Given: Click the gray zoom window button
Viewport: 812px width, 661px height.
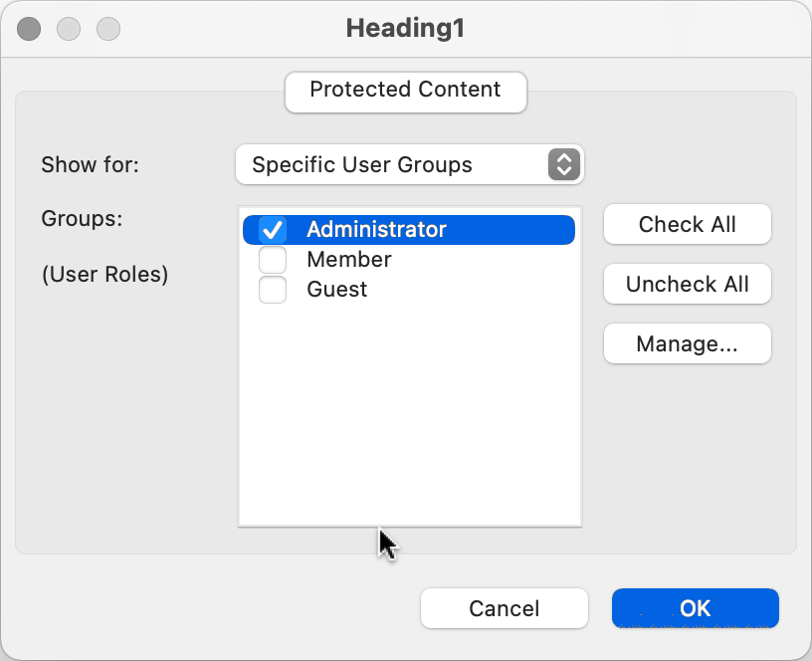Looking at the screenshot, I should click(x=107, y=29).
